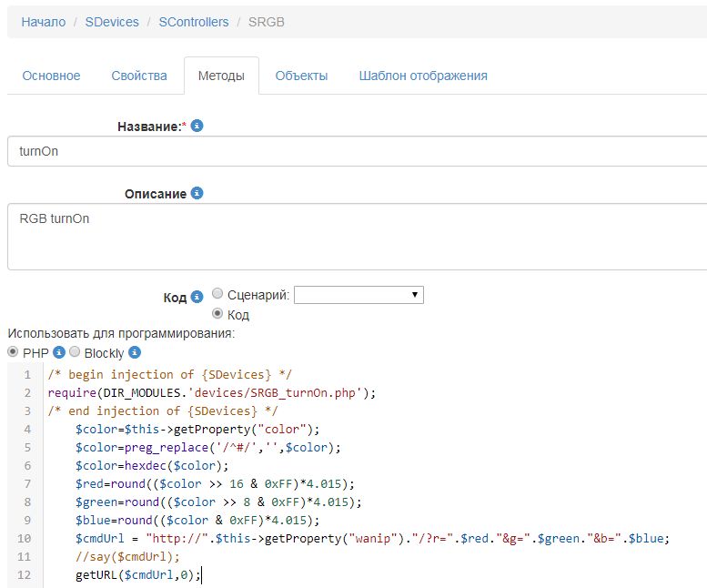This screenshot has width=707, height=588.
Task: Click the $blue=round line in editor
Action: click(197, 520)
